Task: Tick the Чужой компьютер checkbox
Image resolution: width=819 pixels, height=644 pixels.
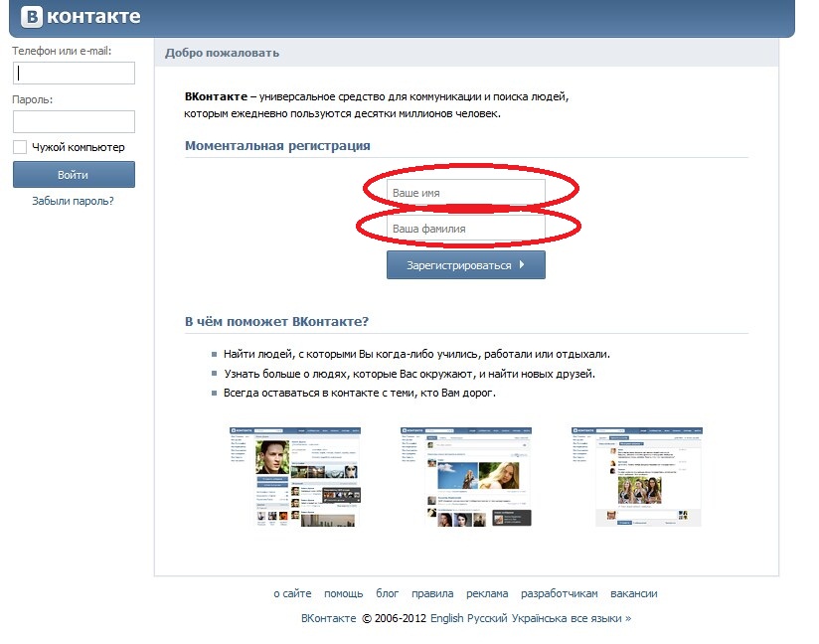Action: [20, 147]
